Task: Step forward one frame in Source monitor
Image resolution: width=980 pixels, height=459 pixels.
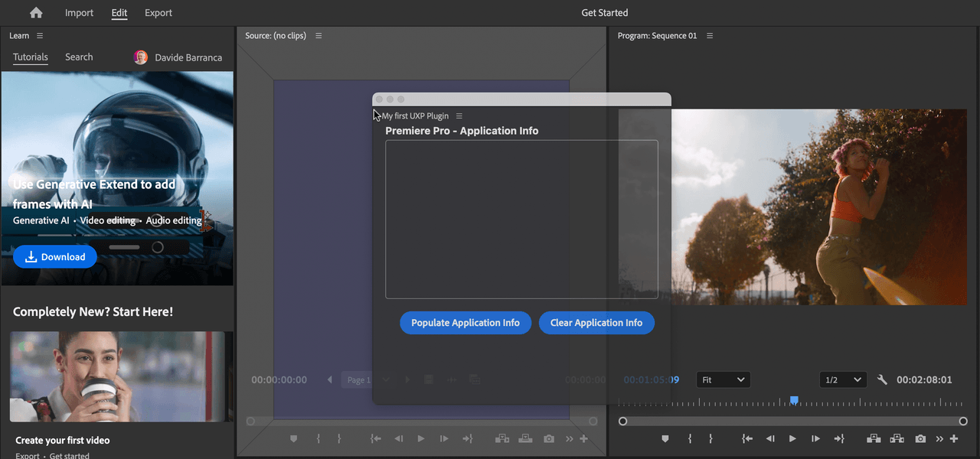Action: click(x=444, y=438)
